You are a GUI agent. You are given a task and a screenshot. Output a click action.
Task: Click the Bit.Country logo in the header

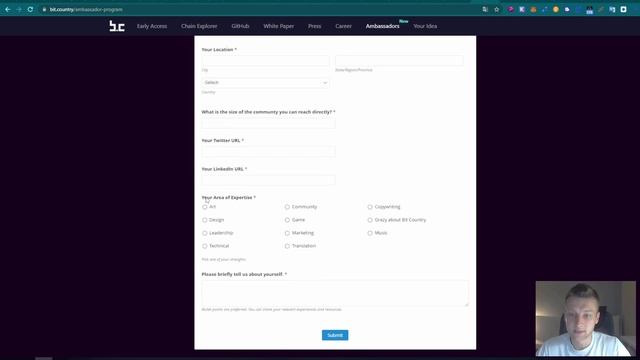click(117, 26)
